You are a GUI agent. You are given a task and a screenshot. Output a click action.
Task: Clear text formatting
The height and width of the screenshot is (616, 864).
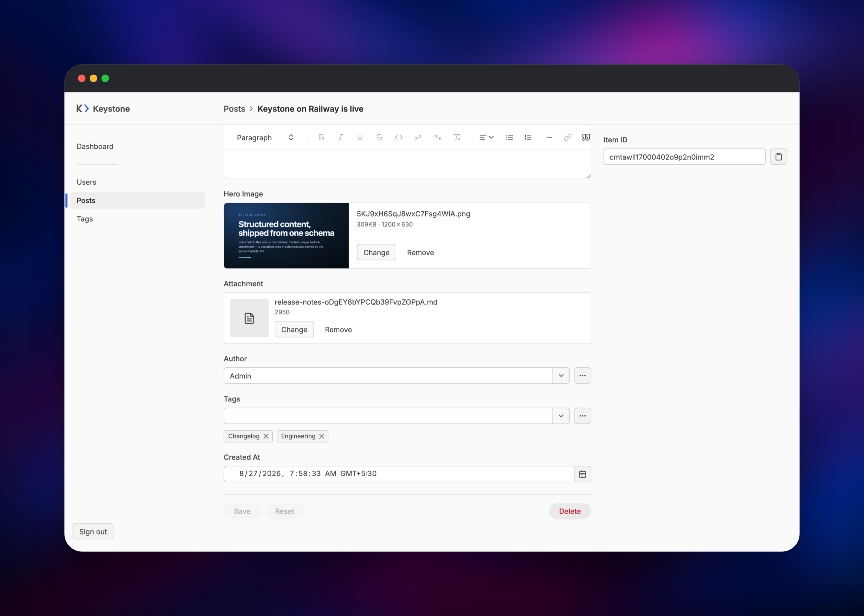(x=457, y=137)
